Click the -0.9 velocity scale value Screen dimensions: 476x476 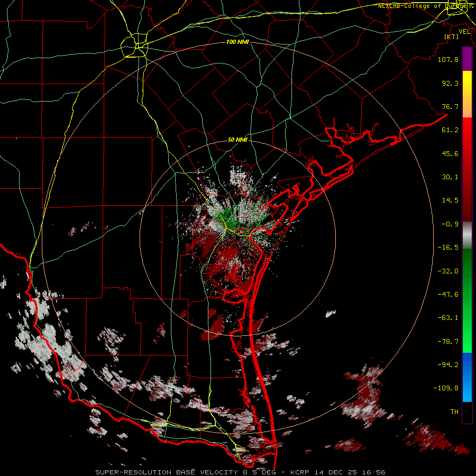click(x=450, y=224)
